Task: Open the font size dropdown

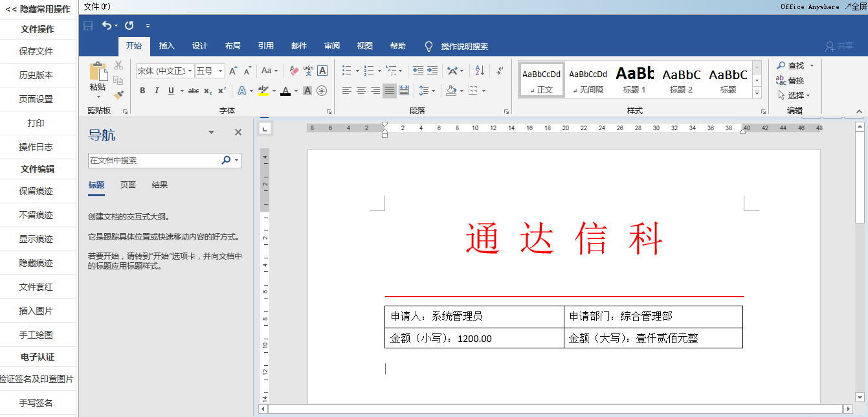Action: pos(221,71)
